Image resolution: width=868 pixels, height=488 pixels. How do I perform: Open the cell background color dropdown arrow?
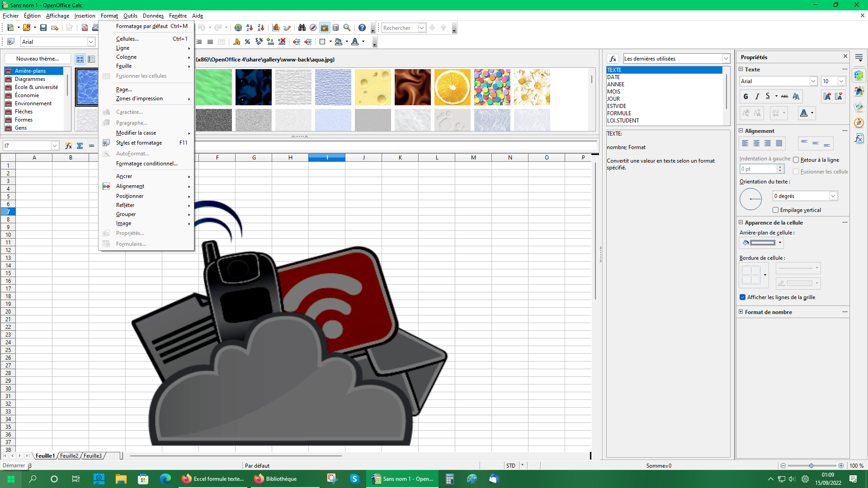tap(780, 243)
